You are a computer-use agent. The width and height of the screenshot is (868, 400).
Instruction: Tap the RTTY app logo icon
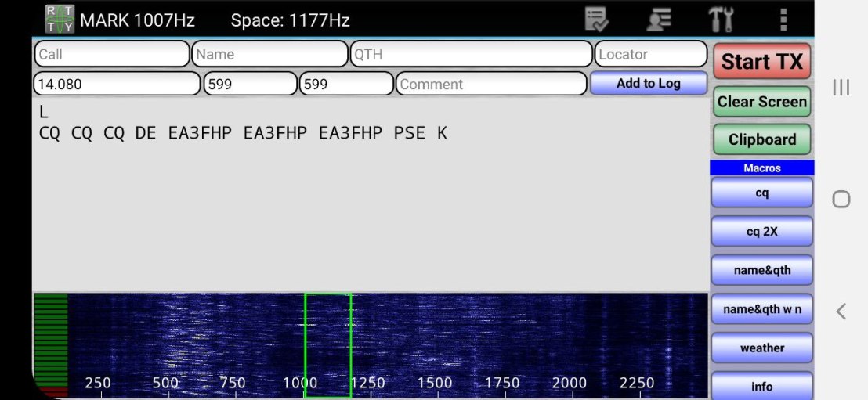60,20
